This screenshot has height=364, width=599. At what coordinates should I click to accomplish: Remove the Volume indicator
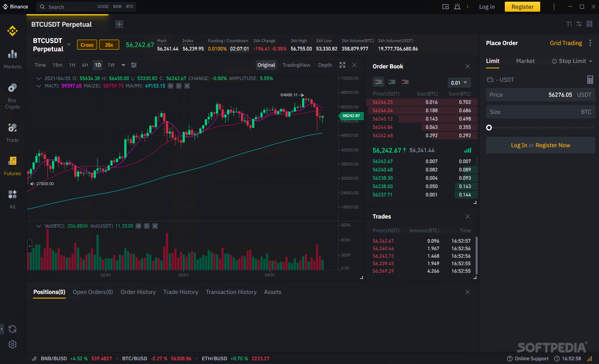point(155,226)
